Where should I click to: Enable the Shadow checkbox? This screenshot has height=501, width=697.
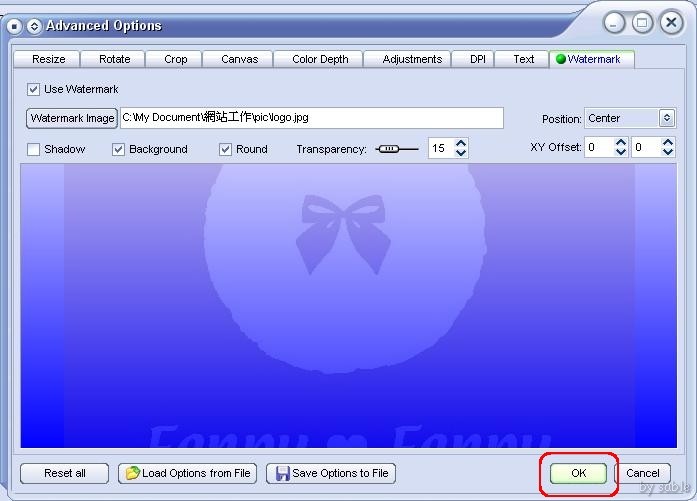pyautogui.click(x=34, y=149)
